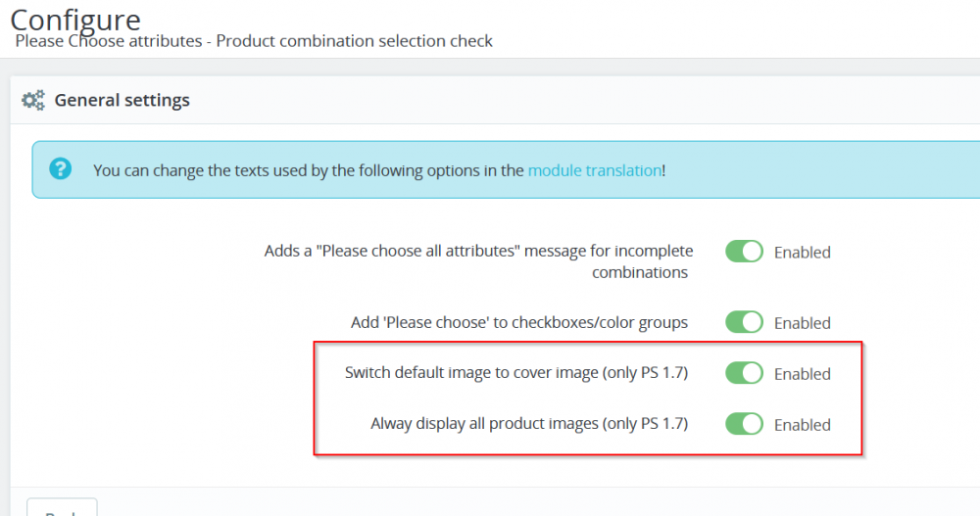Click the Product combination selection check subtitle
The width and height of the screenshot is (980, 516).
255,41
